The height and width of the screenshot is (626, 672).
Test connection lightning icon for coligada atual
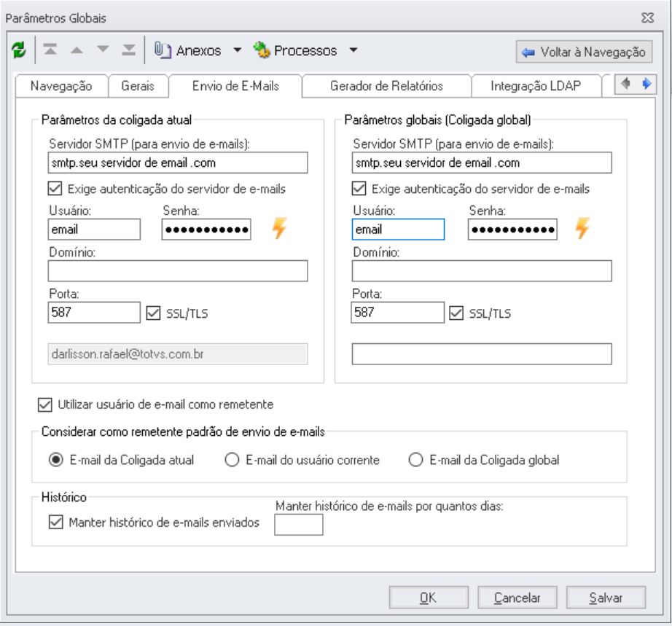(x=279, y=228)
